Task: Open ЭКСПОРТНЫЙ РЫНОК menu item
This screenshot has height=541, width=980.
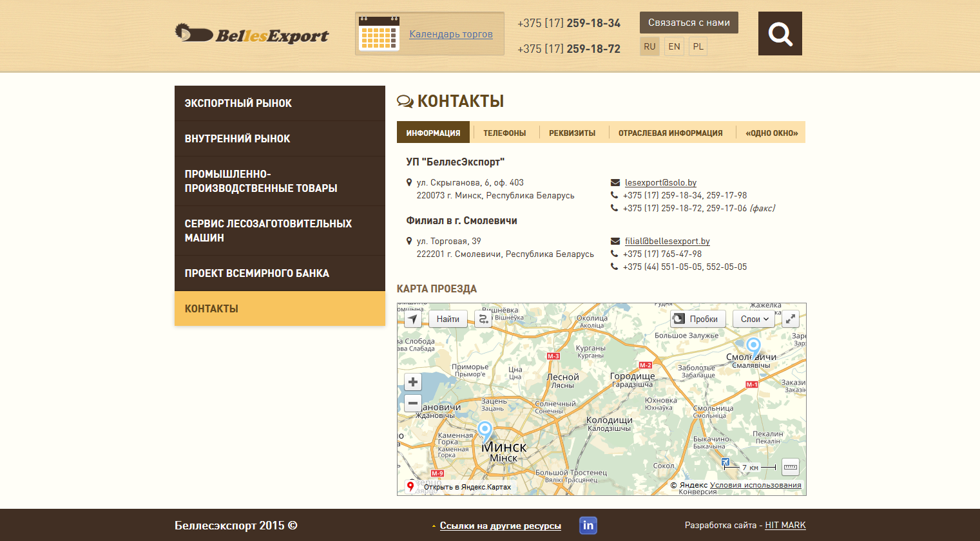Action: point(280,103)
